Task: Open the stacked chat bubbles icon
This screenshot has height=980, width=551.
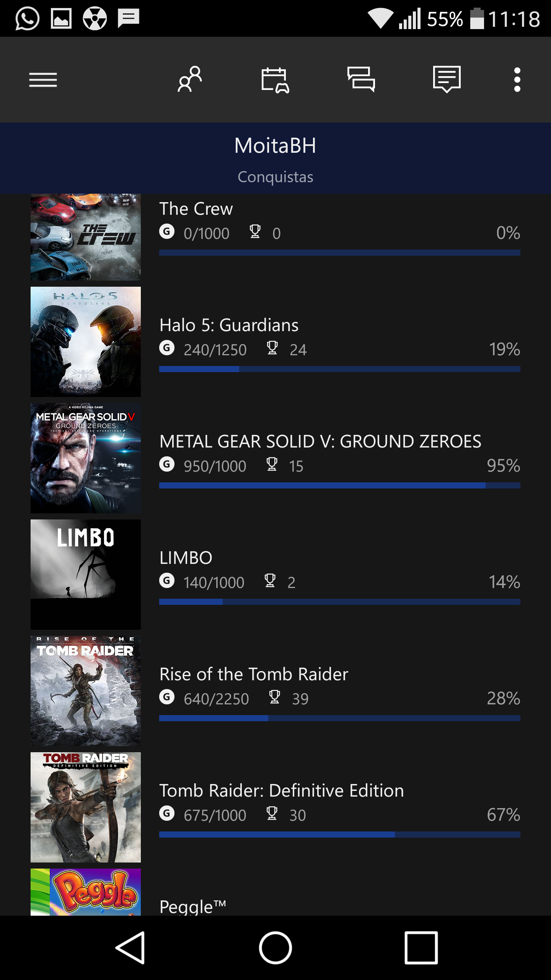Action: click(361, 79)
